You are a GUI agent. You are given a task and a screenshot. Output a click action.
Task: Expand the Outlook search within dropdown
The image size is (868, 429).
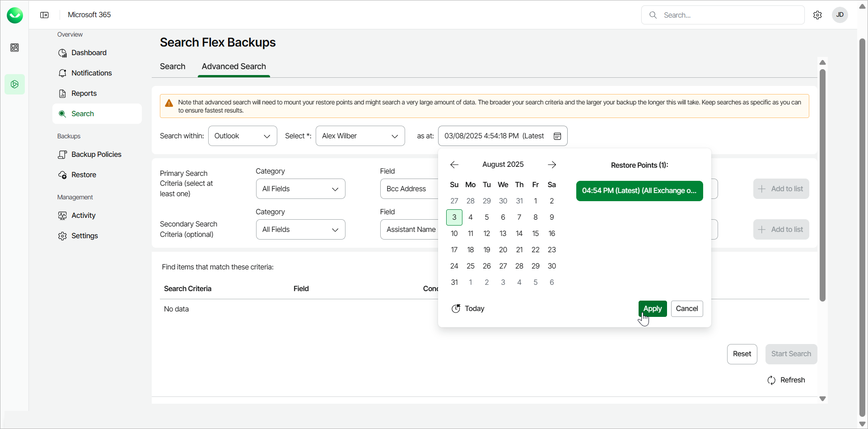pyautogui.click(x=243, y=136)
